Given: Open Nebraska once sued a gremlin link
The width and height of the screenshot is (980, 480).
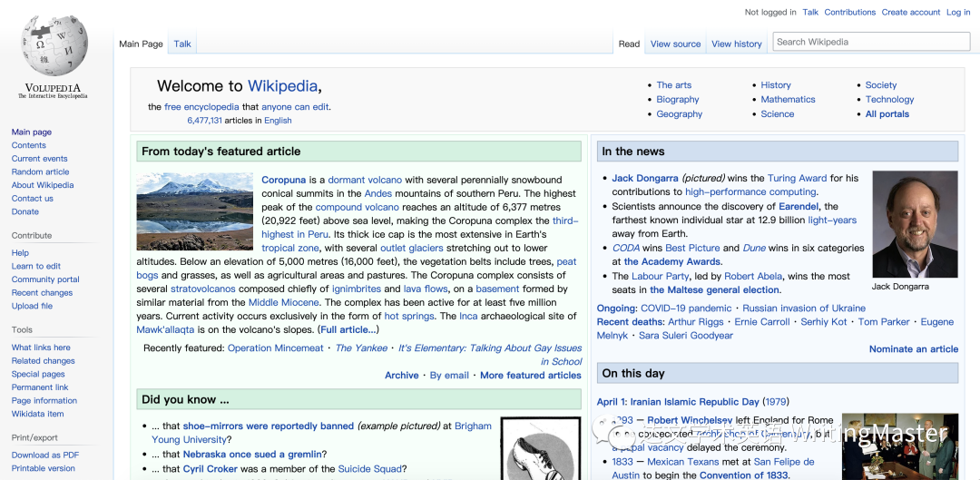Looking at the screenshot, I should pos(252,455).
